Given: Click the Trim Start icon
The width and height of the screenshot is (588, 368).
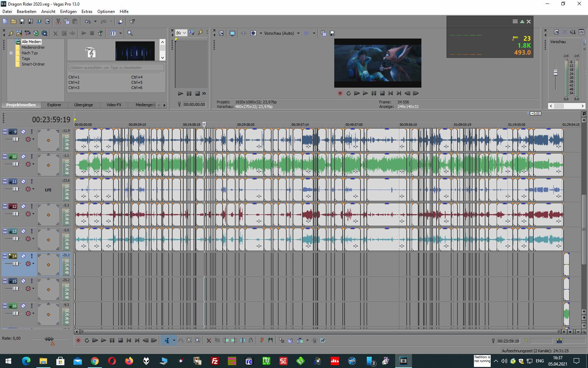Looking at the screenshot, I should (x=226, y=340).
